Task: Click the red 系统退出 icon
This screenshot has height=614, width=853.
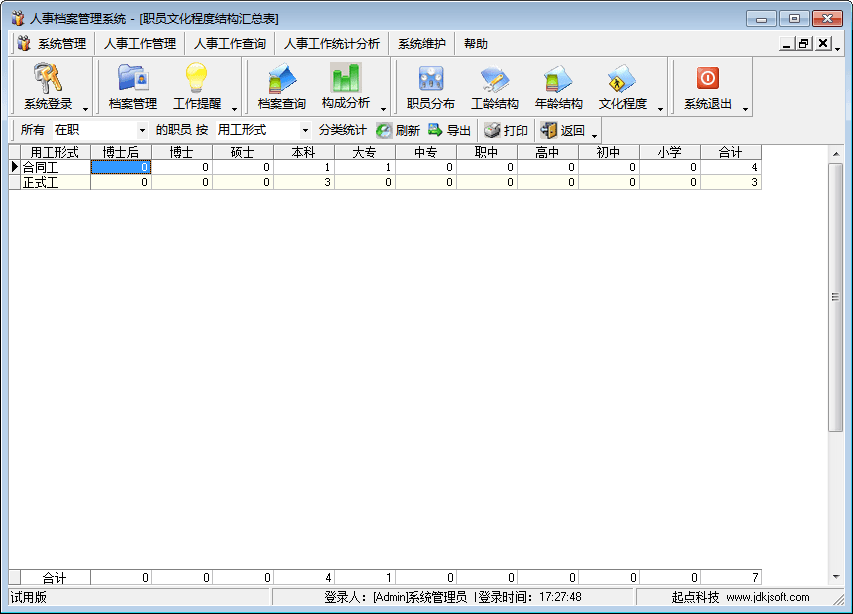Action: coord(707,79)
